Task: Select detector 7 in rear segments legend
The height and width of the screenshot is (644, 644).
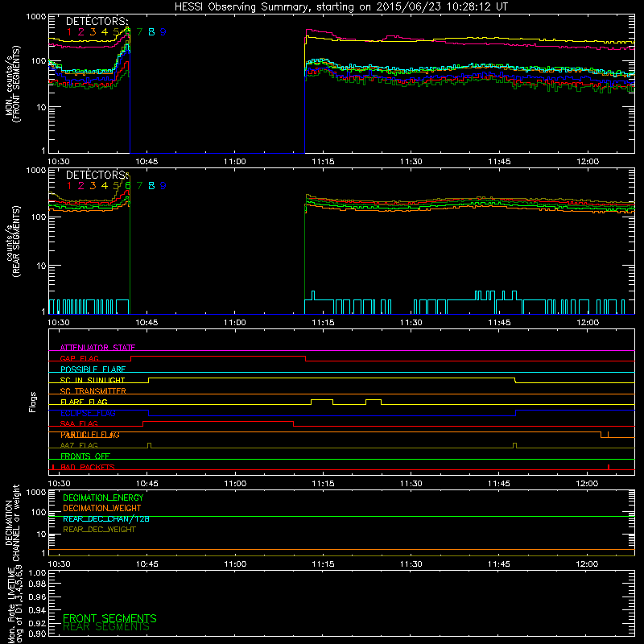Action: click(139, 186)
